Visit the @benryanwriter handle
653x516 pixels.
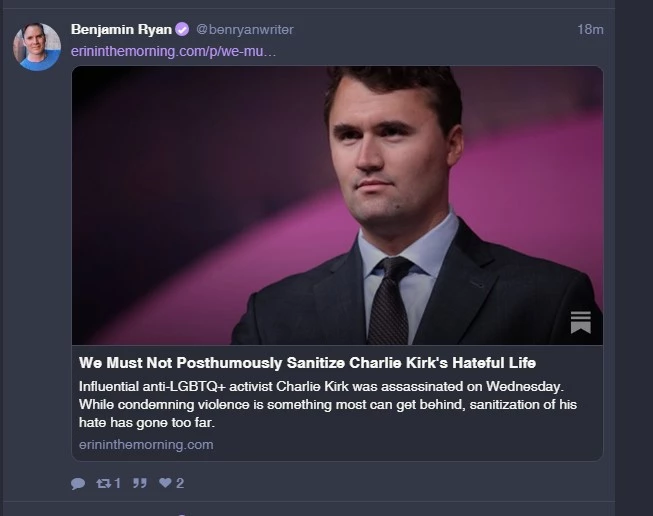pos(245,30)
